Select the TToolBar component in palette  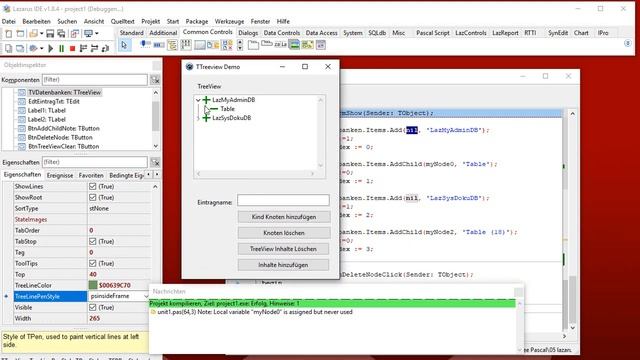(213, 45)
